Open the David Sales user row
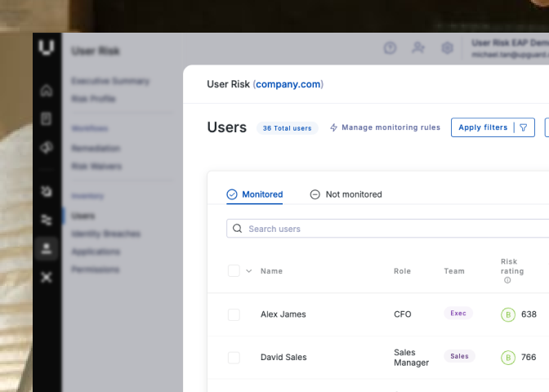Viewport: 549px width, 392px height. (x=378, y=358)
